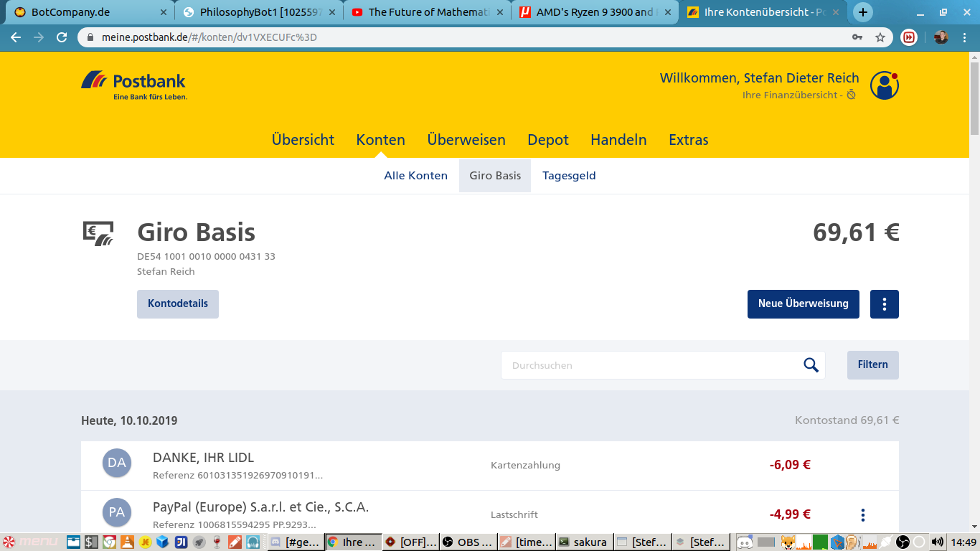980x551 pixels.
Task: Start a Neue Überweisung
Action: point(803,304)
